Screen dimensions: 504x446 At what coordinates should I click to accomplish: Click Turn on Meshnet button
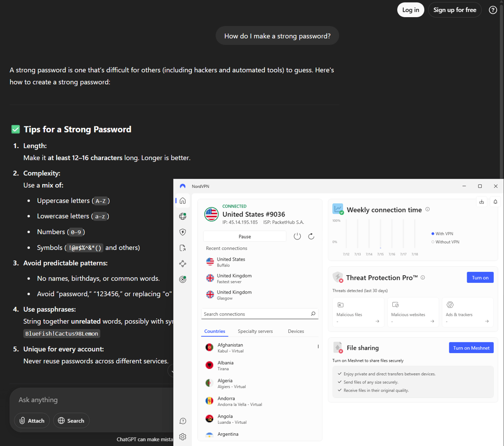[471, 348]
